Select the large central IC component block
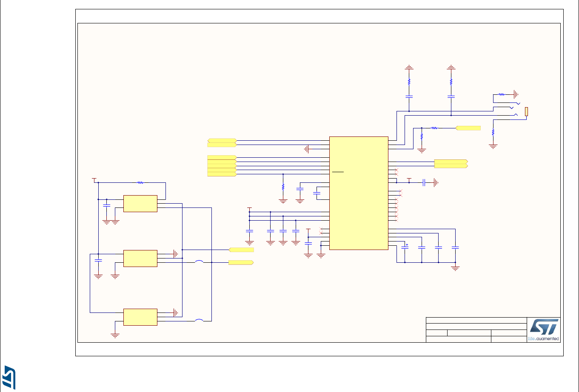The width and height of the screenshot is (579, 392). pos(359,193)
